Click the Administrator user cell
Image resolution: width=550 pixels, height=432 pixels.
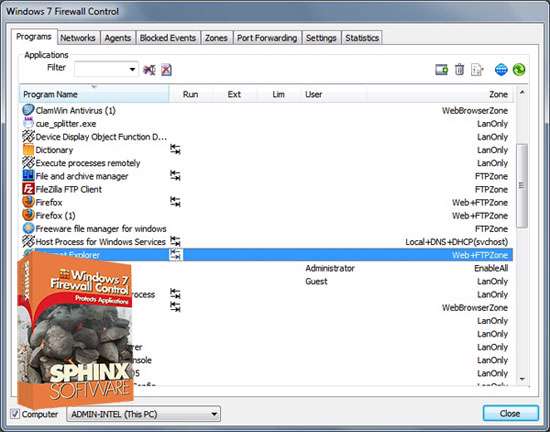click(x=330, y=268)
